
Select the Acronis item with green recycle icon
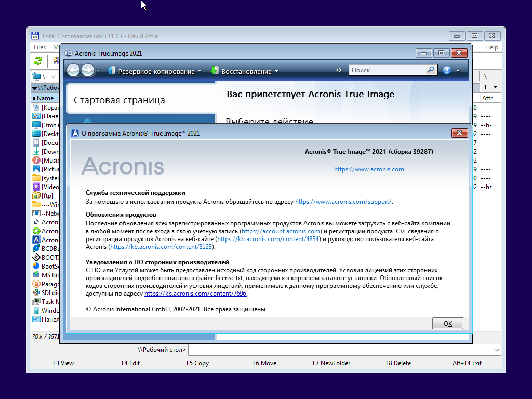click(36, 231)
